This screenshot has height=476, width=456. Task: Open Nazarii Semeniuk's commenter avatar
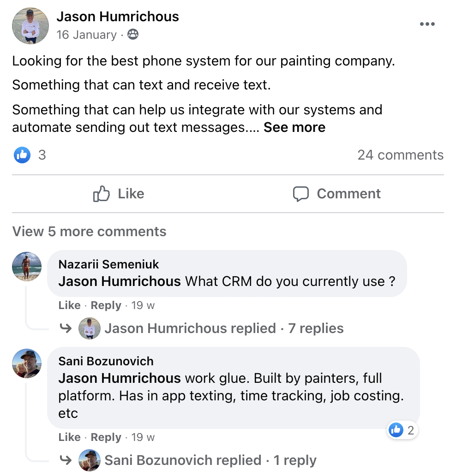click(x=27, y=267)
